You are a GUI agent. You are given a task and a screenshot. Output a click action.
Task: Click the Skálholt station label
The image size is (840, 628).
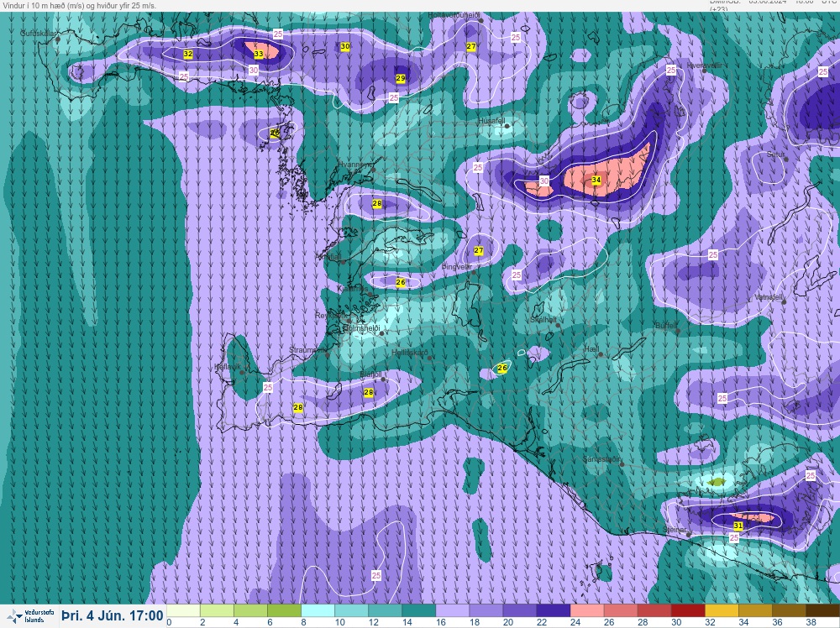pyautogui.click(x=543, y=320)
